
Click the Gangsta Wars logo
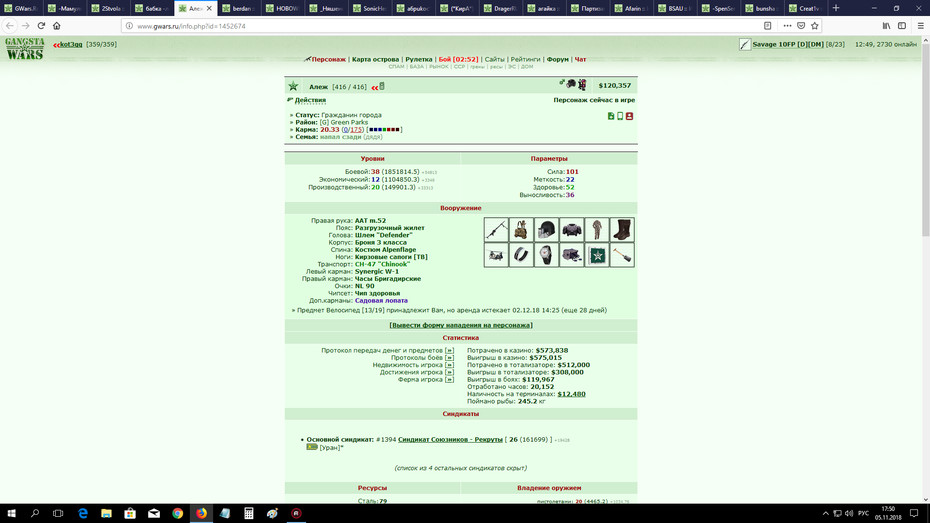25,49
